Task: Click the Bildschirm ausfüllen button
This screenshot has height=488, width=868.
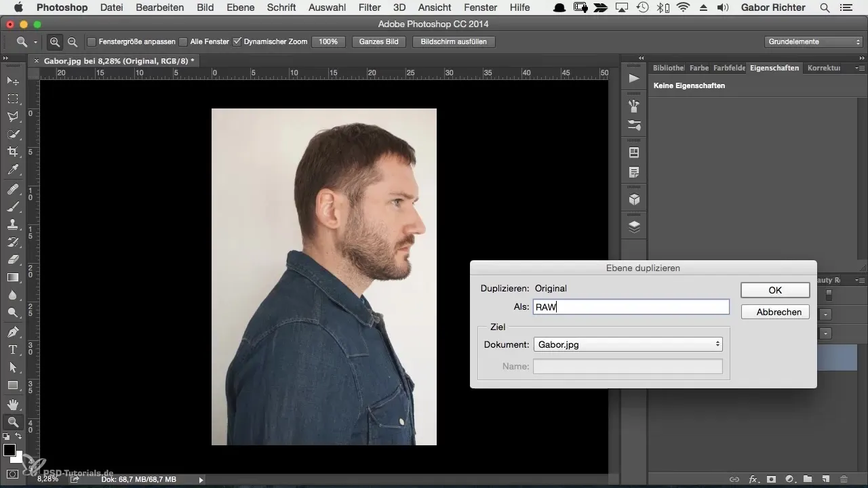Action: [454, 42]
